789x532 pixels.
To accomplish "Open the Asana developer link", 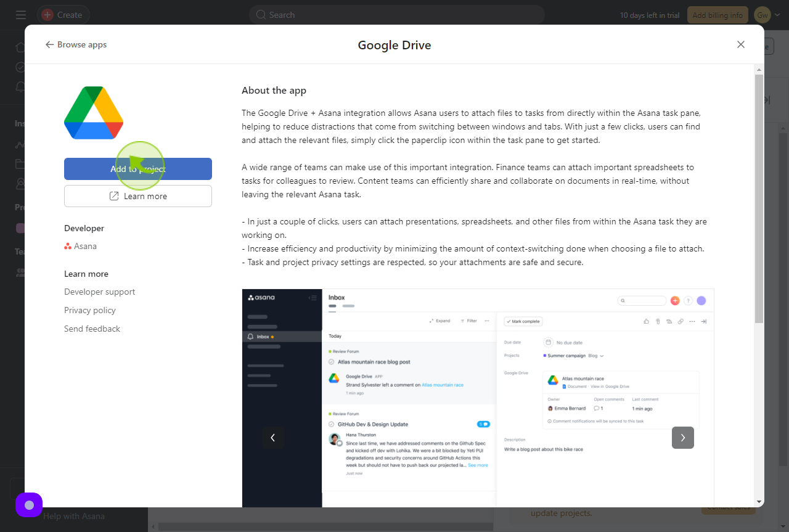I will point(81,246).
